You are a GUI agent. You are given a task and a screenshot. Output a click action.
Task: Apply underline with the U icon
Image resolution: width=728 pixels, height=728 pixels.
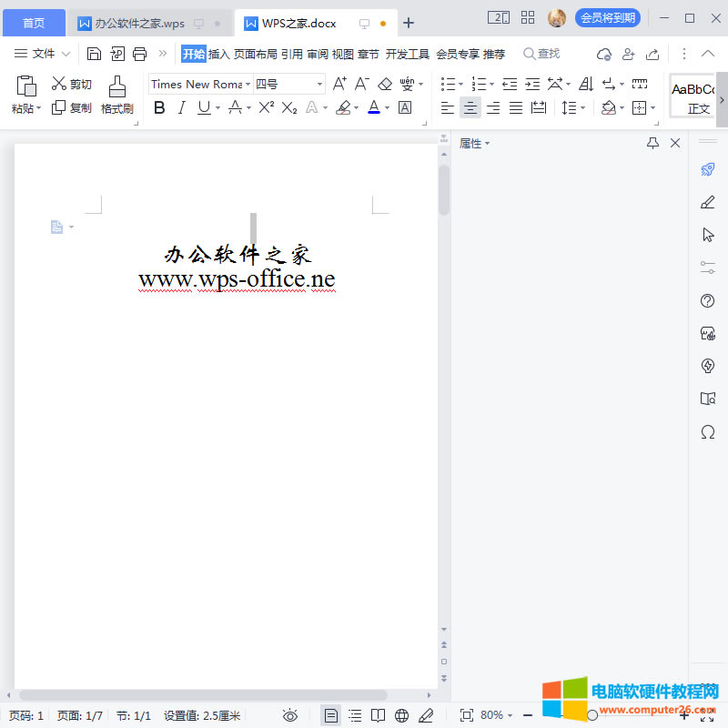tap(202, 107)
